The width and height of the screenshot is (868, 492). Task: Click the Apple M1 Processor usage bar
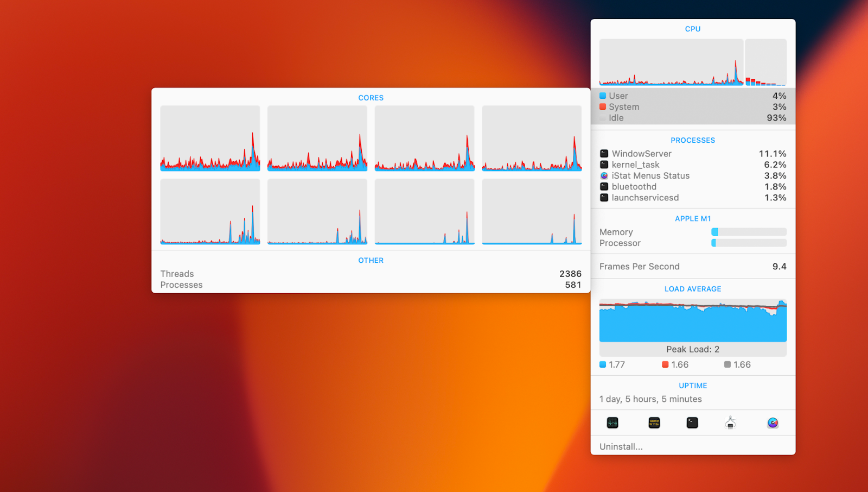[749, 243]
